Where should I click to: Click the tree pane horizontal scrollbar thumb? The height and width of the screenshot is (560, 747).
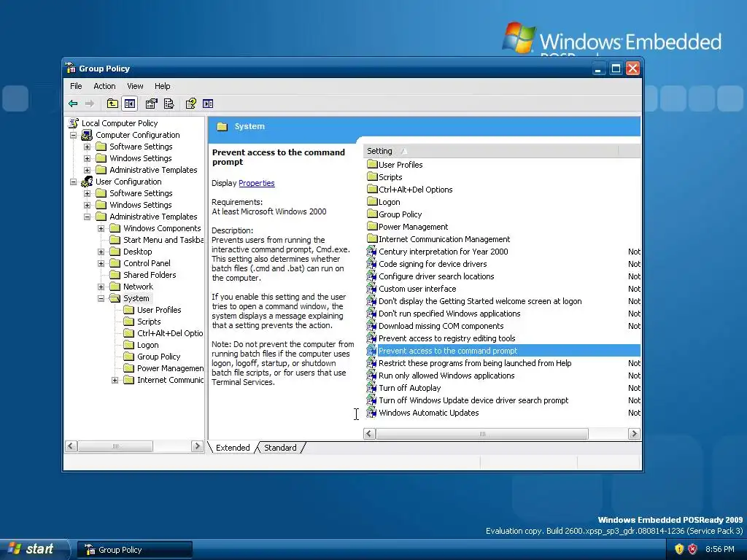pos(115,446)
